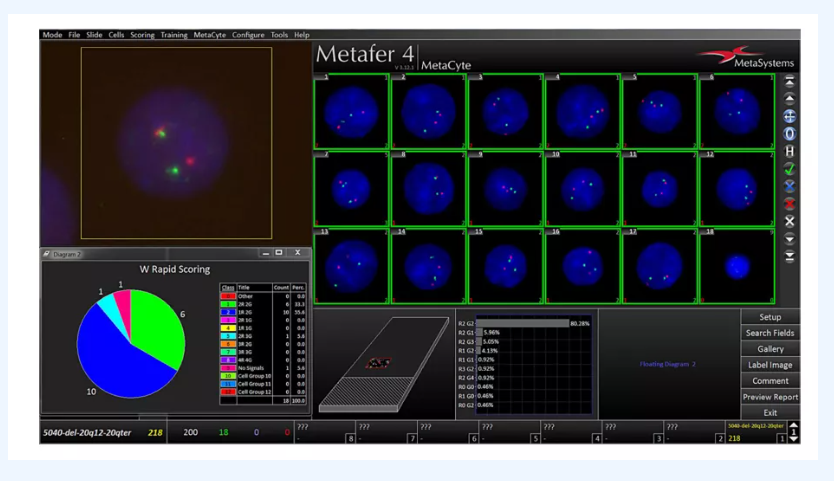Click blue class 2 1R 2G swatch
Viewport: 834px width, 481px height.
pos(228,312)
